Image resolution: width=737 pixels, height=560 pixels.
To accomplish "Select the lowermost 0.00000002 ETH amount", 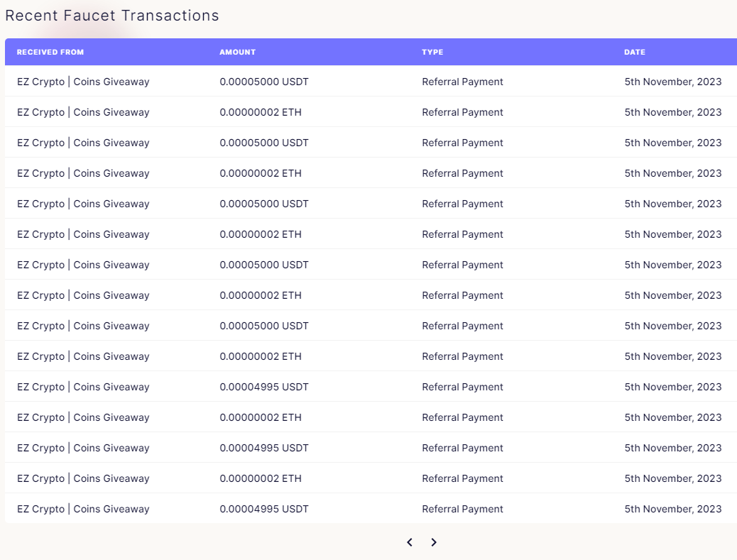I will (261, 478).
